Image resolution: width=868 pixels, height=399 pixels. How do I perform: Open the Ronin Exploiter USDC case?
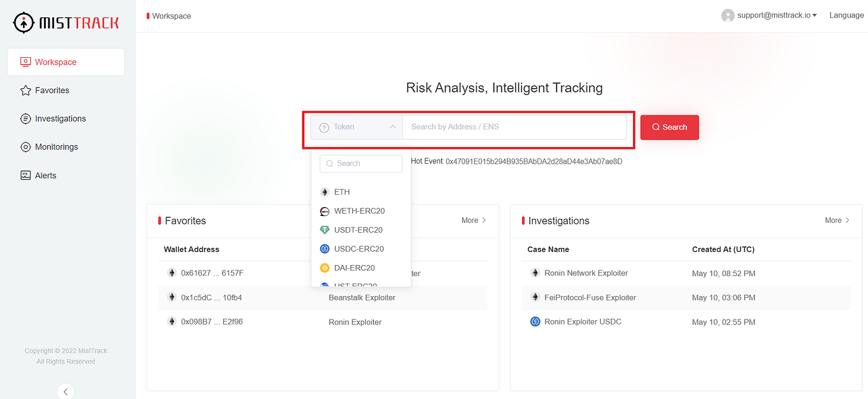[583, 321]
